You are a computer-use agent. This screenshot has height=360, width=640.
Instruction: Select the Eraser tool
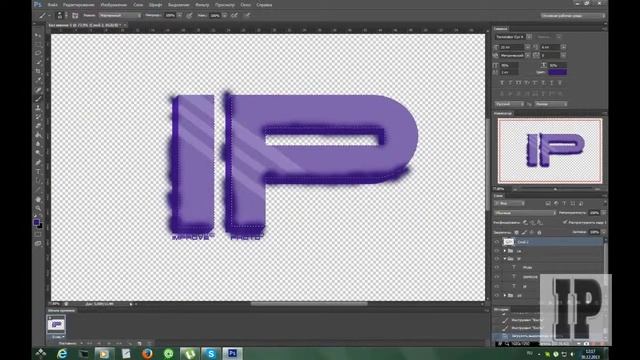tap(38, 126)
